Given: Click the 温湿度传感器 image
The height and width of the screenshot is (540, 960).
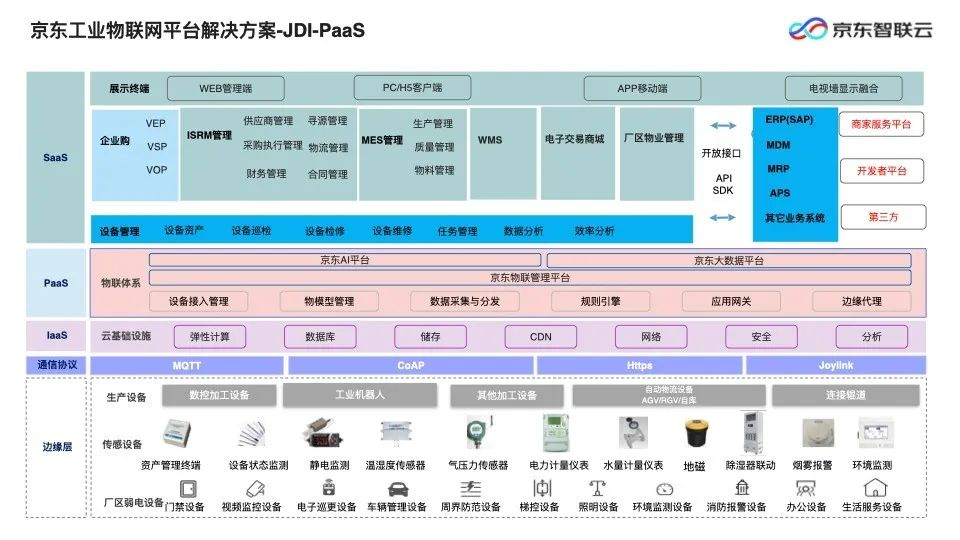Looking at the screenshot, I should pos(396,432).
